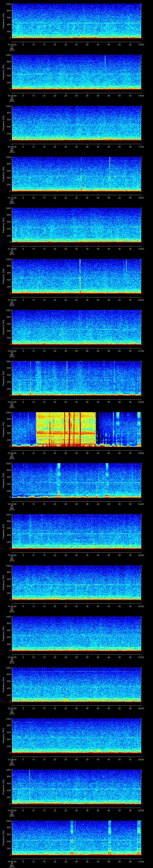
Task: Select the spectrogram panel starting at 15:19:00
Action: [x=76, y=276]
